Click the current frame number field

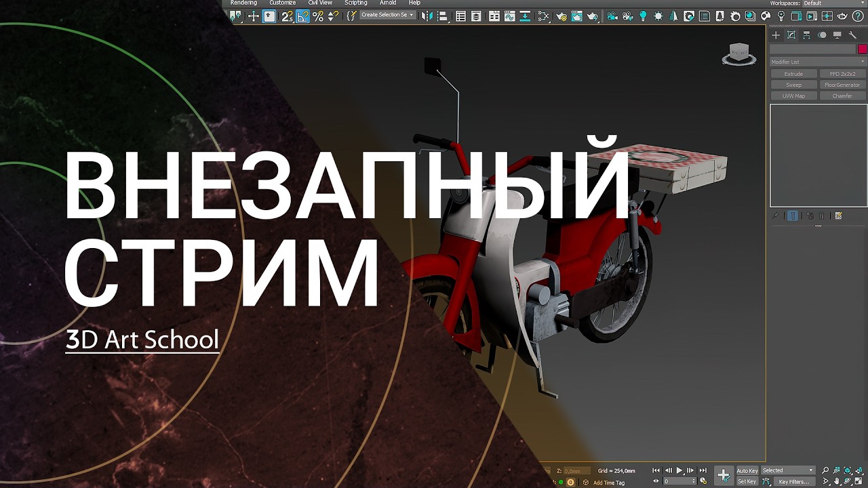tap(679, 481)
